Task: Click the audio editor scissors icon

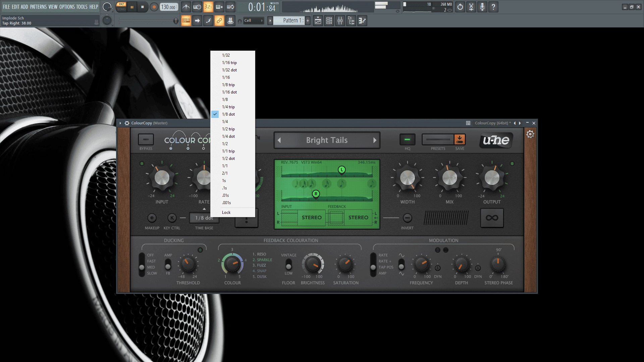Action: click(471, 7)
